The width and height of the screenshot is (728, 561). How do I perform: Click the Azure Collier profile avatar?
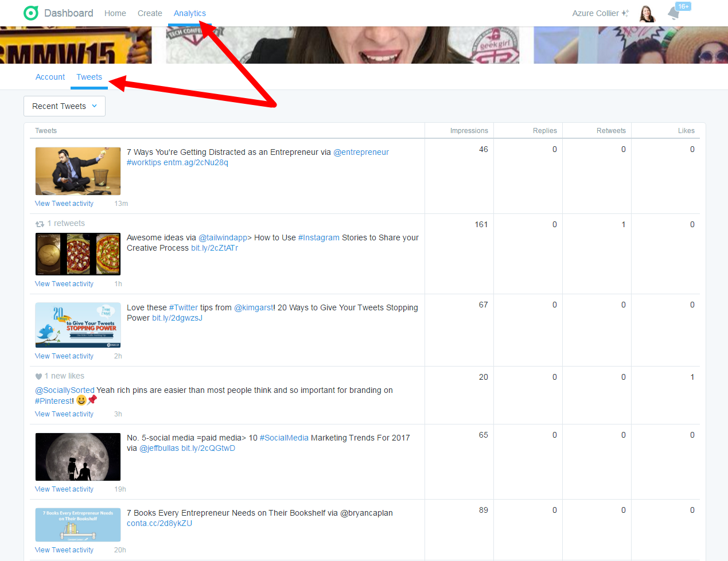pyautogui.click(x=647, y=13)
